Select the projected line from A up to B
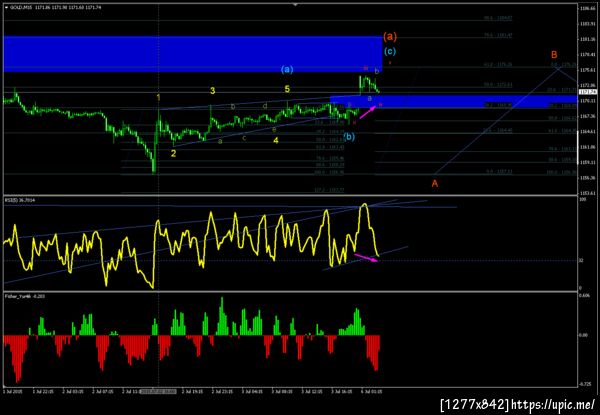The width and height of the screenshot is (600, 415). click(x=496, y=121)
